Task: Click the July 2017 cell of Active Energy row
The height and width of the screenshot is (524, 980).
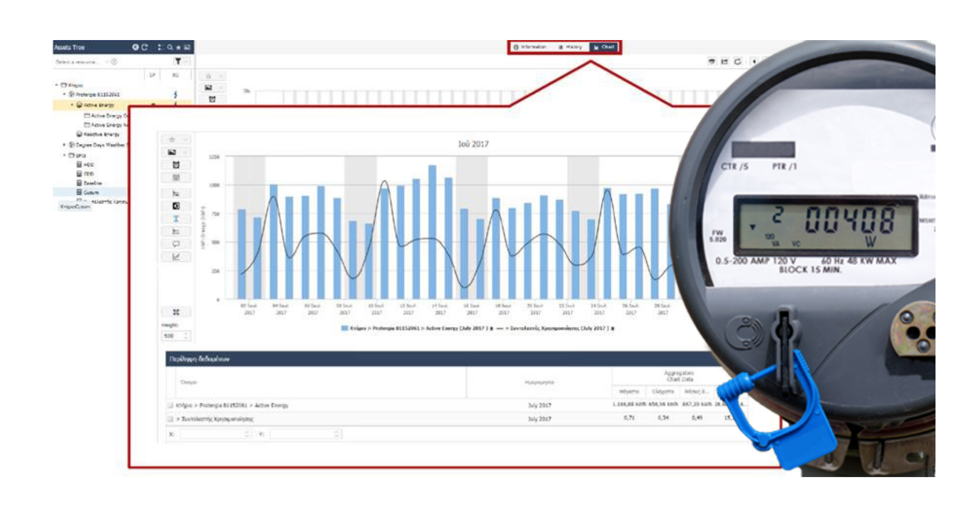Action: click(539, 405)
